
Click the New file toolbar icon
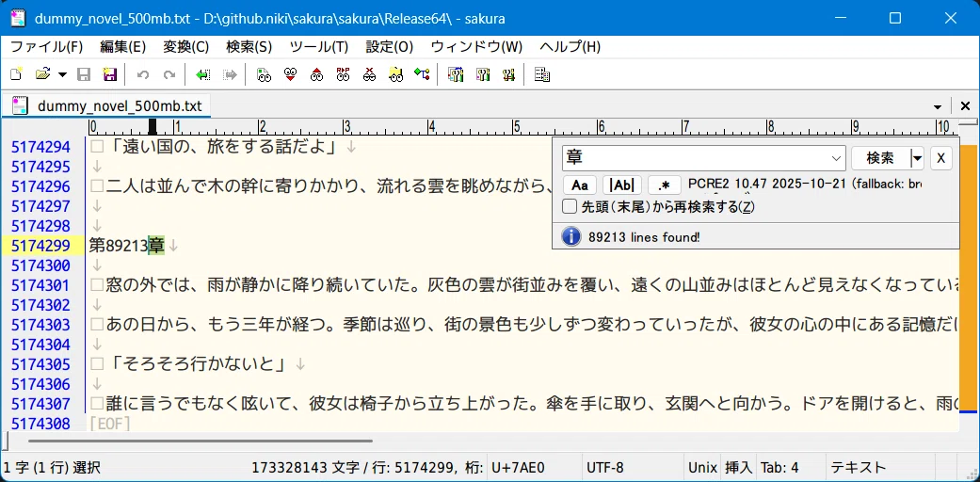click(16, 75)
